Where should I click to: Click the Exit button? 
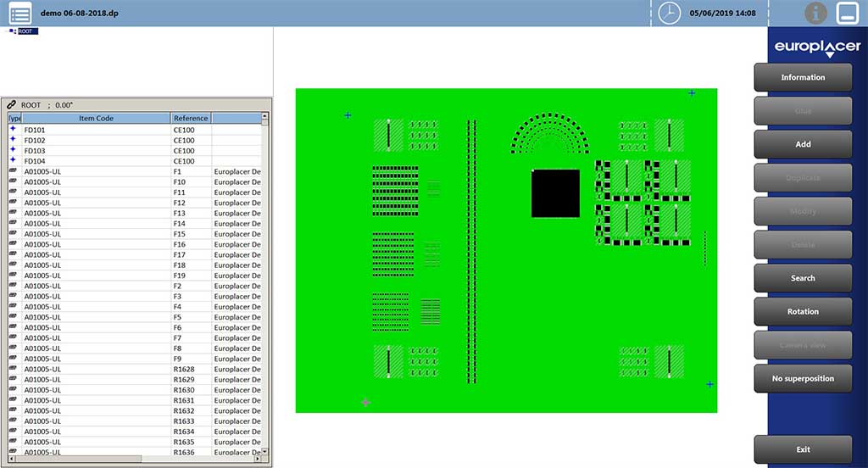(803, 449)
